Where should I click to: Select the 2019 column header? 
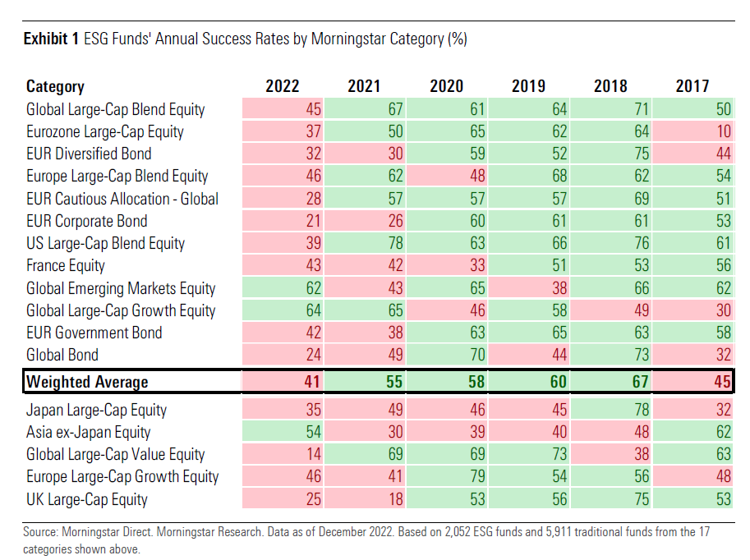pyautogui.click(x=528, y=86)
